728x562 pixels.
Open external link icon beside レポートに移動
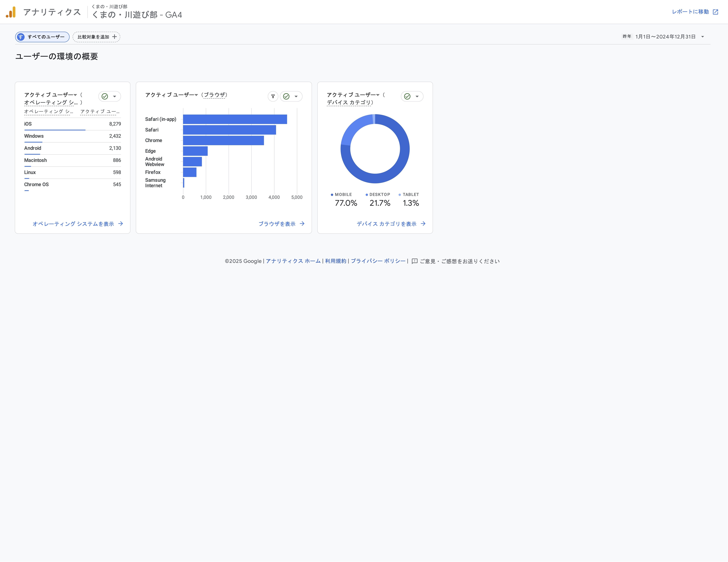click(715, 12)
